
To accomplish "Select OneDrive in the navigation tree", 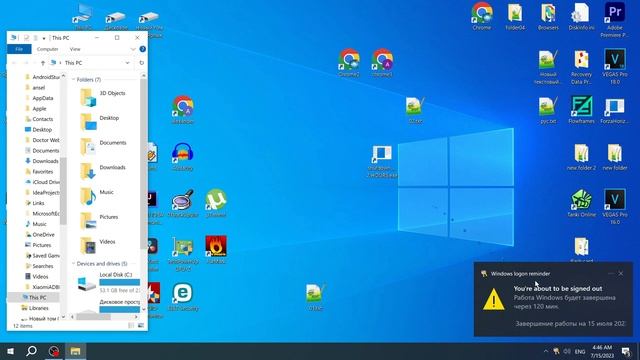I will click(x=40, y=234).
